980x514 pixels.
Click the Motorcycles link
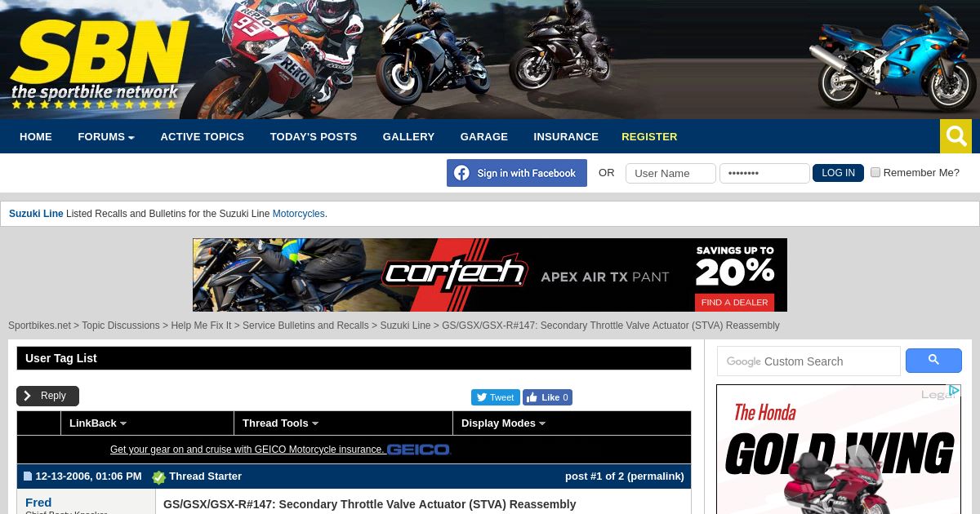click(298, 214)
